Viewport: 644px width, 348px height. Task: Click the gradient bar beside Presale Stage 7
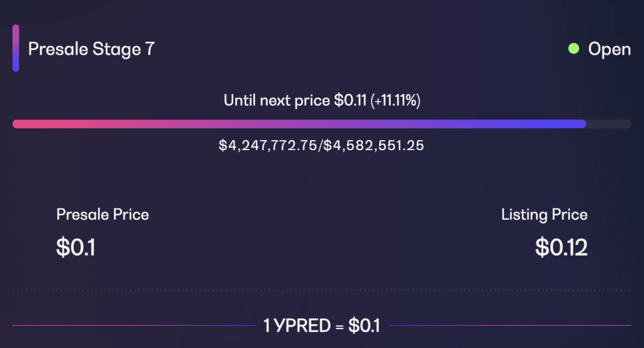click(x=16, y=48)
